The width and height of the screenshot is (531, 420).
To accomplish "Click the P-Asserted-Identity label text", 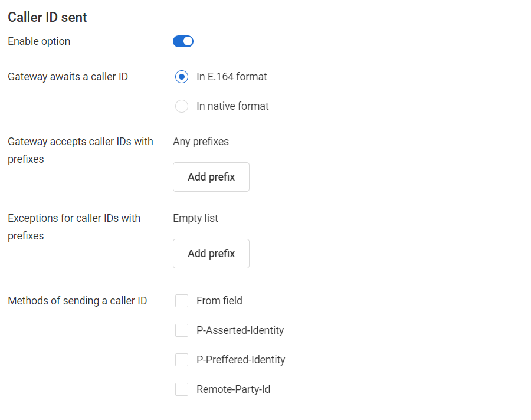I will click(x=240, y=330).
